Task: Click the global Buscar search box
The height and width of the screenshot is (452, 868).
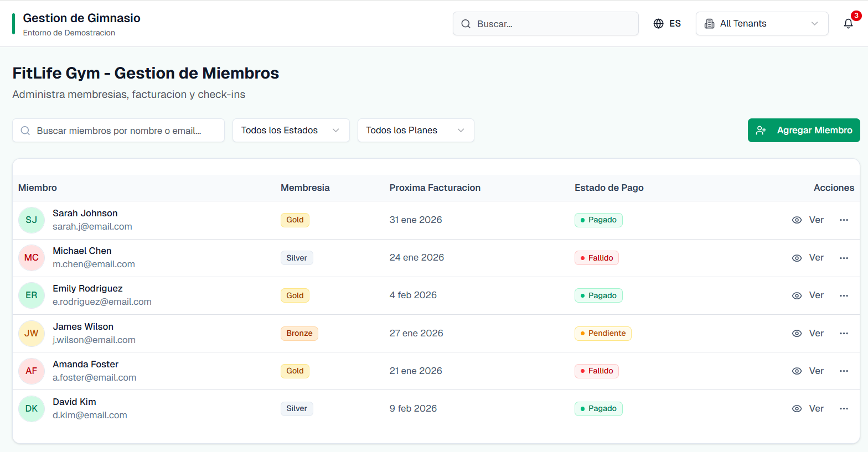Action: pos(545,24)
